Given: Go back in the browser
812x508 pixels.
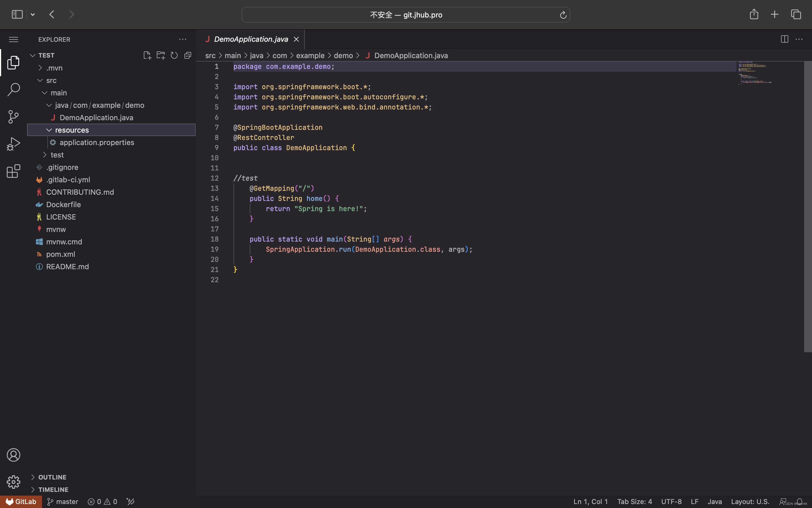Looking at the screenshot, I should click(52, 14).
